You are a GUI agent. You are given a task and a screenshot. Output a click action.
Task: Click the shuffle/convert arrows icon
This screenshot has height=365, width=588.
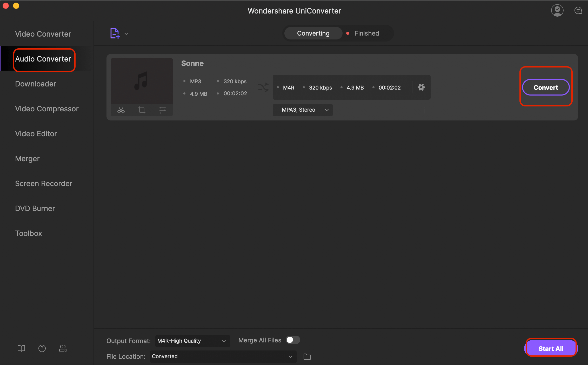pyautogui.click(x=262, y=87)
